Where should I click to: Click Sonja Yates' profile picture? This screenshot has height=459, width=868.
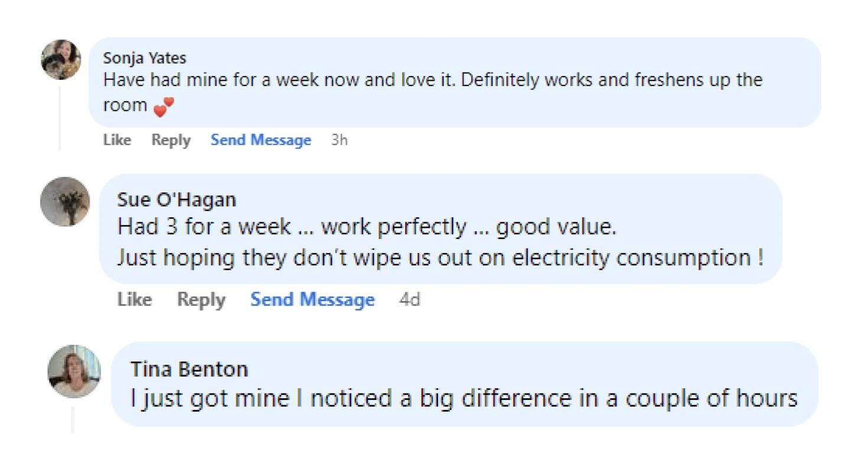[61, 60]
